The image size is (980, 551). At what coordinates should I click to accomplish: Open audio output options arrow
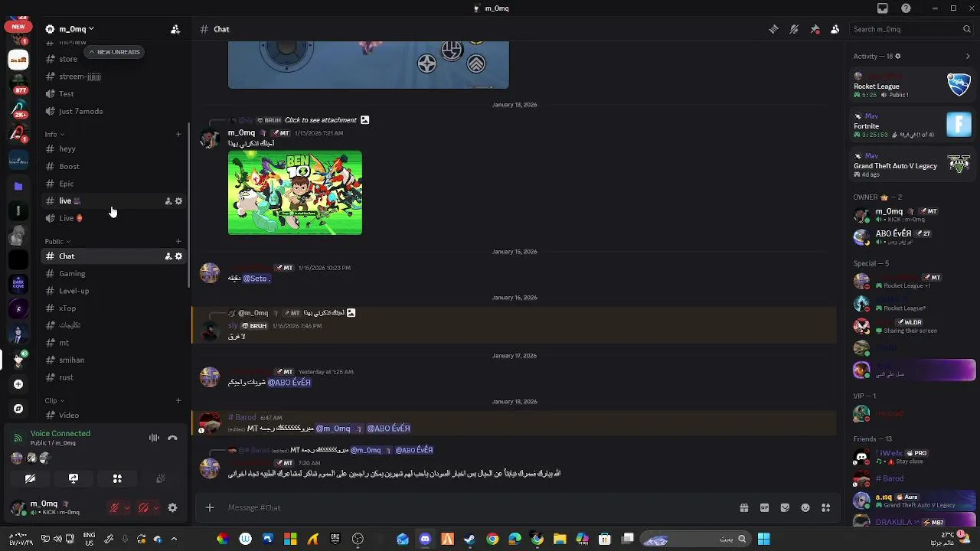click(156, 507)
